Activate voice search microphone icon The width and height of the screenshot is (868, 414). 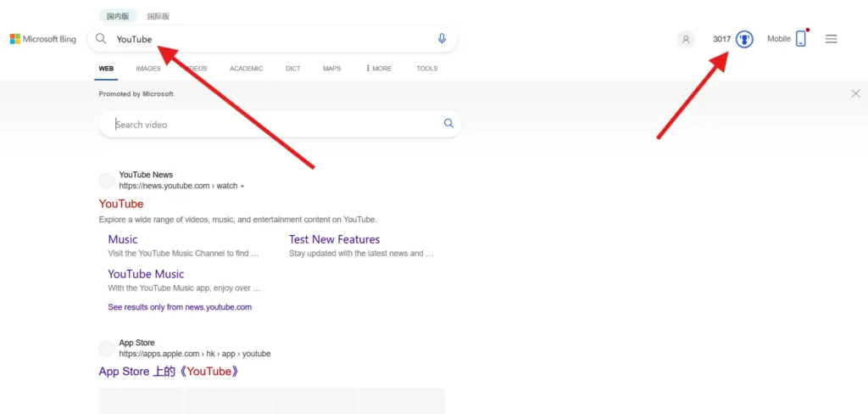pos(442,39)
